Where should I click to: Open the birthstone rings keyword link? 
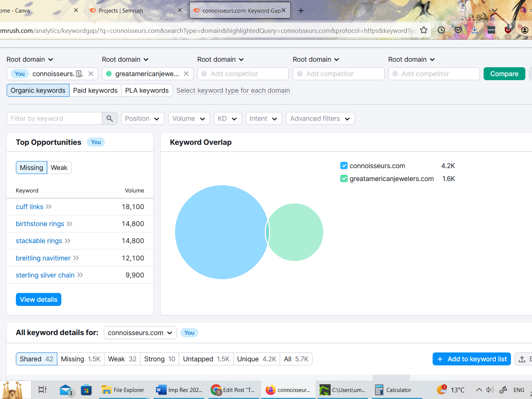(x=40, y=224)
